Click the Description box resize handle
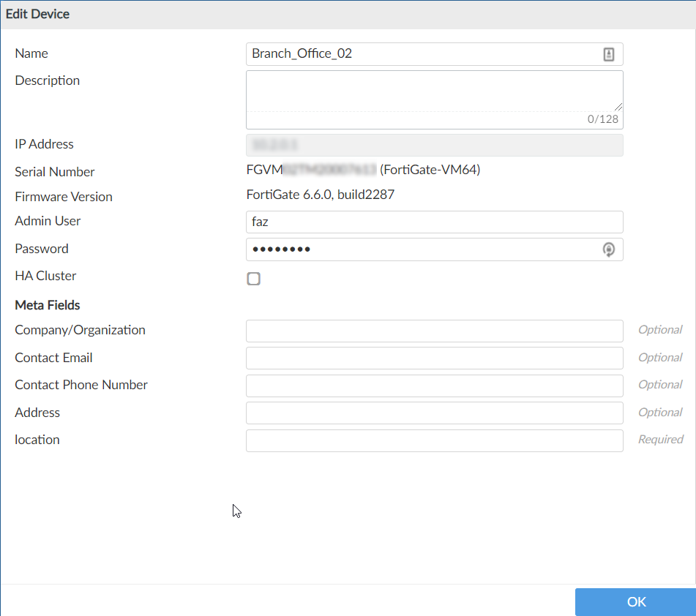 (x=618, y=106)
